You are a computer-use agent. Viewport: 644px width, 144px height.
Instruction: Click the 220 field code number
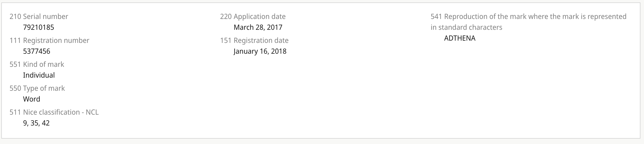pyautogui.click(x=226, y=16)
